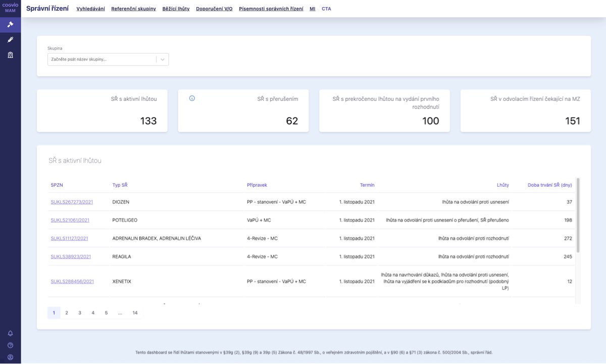The width and height of the screenshot is (606, 364).
Task: Open link SUKLS11127/2021
Action: click(70, 238)
